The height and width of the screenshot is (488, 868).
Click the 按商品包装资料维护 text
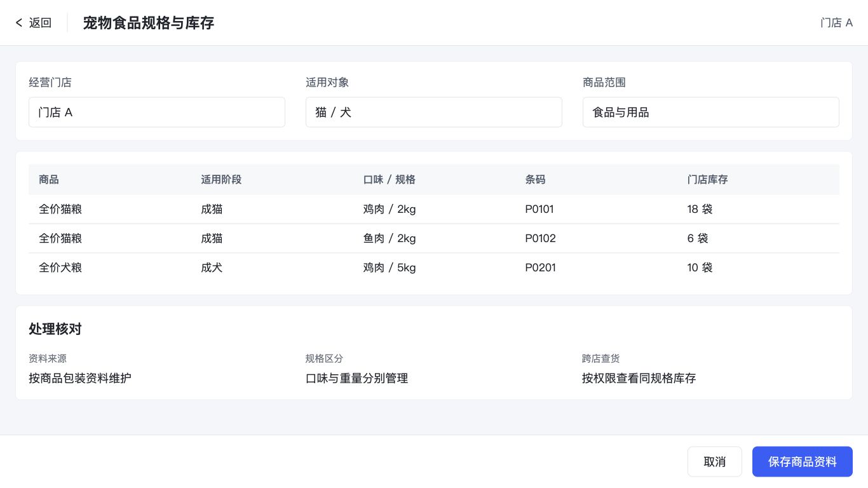pos(80,378)
